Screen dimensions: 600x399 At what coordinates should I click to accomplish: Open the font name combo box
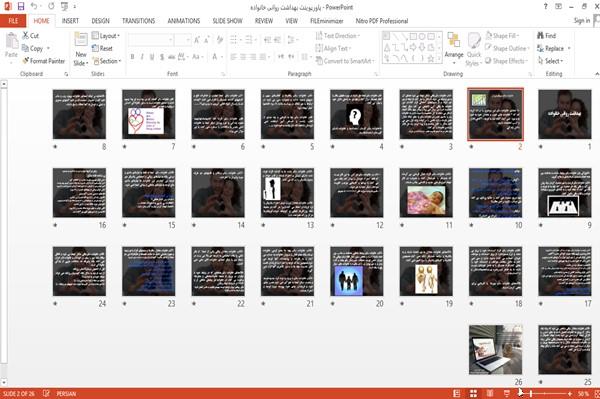coord(151,39)
